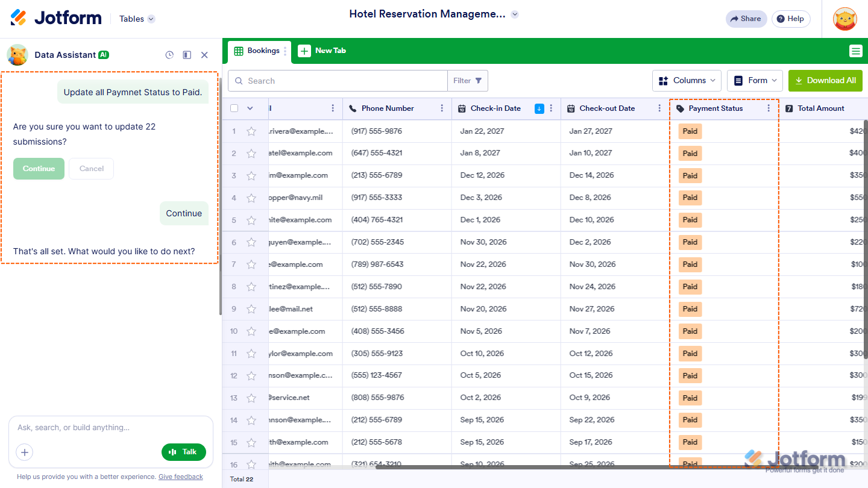Star row 1 booking
Screen dimensions: 868x488
click(x=251, y=131)
